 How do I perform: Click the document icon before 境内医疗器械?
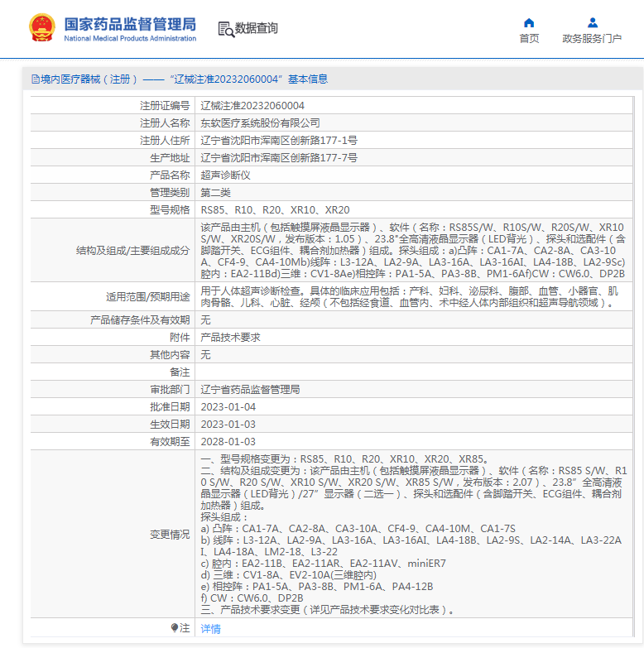pyautogui.click(x=35, y=79)
